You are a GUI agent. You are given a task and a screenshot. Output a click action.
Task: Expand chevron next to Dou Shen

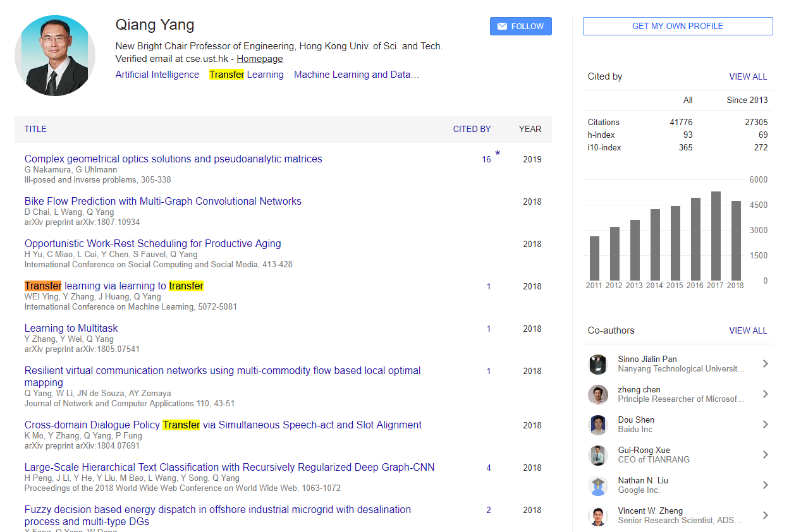(765, 425)
